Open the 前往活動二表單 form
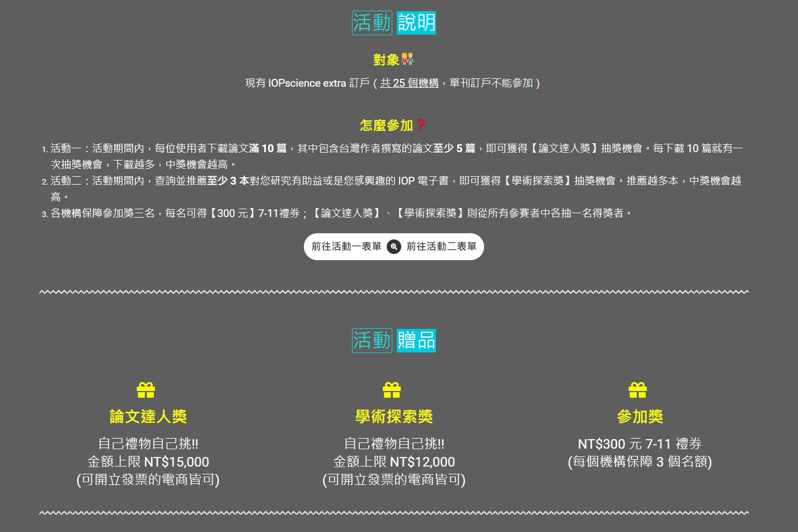 [442, 247]
